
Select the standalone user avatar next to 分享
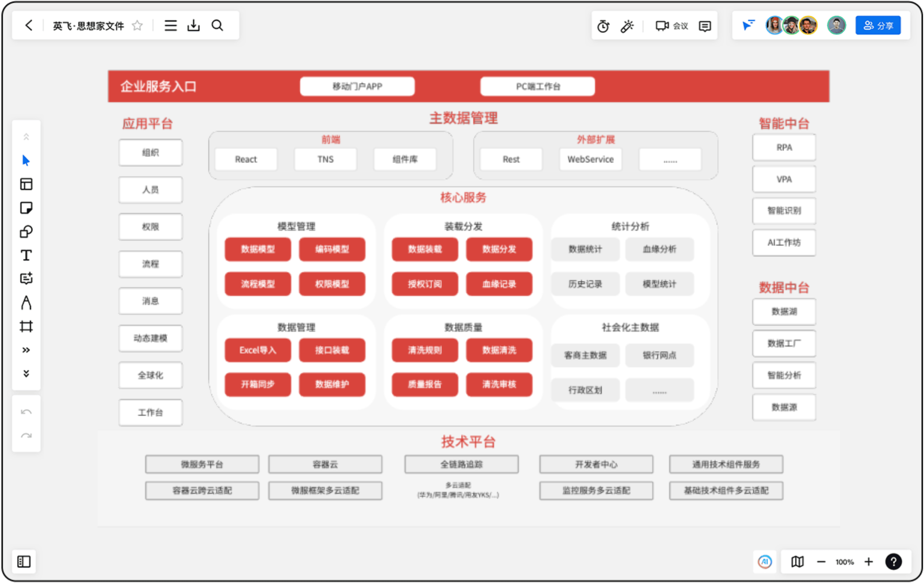point(836,25)
